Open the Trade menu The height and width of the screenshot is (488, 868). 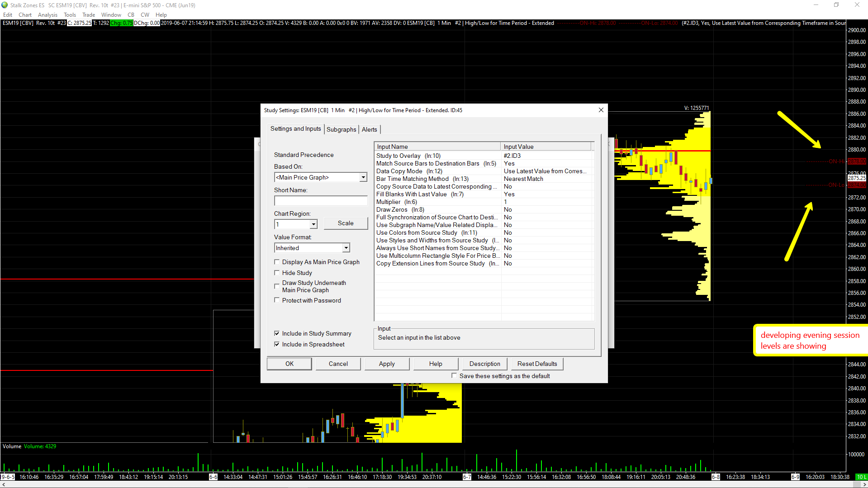click(x=89, y=15)
